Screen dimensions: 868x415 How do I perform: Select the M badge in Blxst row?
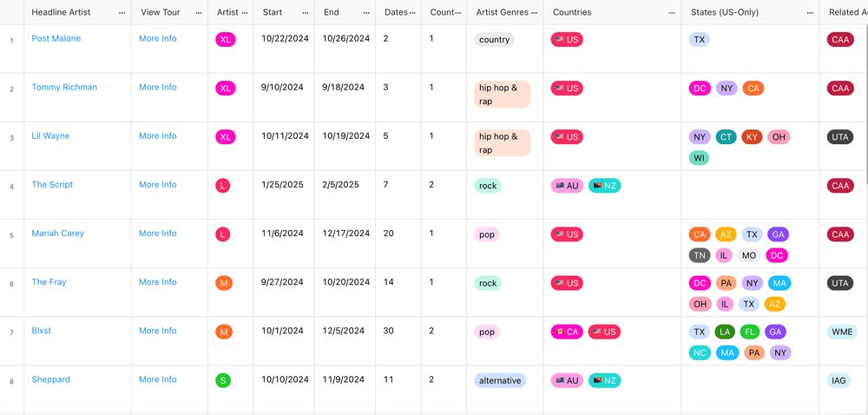click(x=224, y=332)
